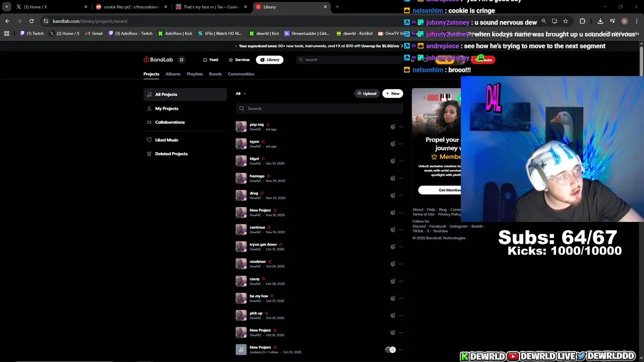Open the Studio icon for continue
This screenshot has height=362, width=644.
[x=393, y=230]
